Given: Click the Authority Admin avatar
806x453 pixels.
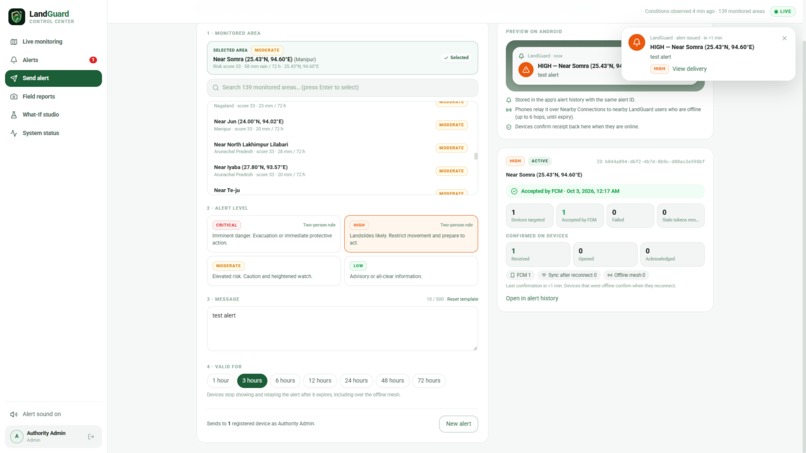Looking at the screenshot, I should pyautogui.click(x=16, y=437).
